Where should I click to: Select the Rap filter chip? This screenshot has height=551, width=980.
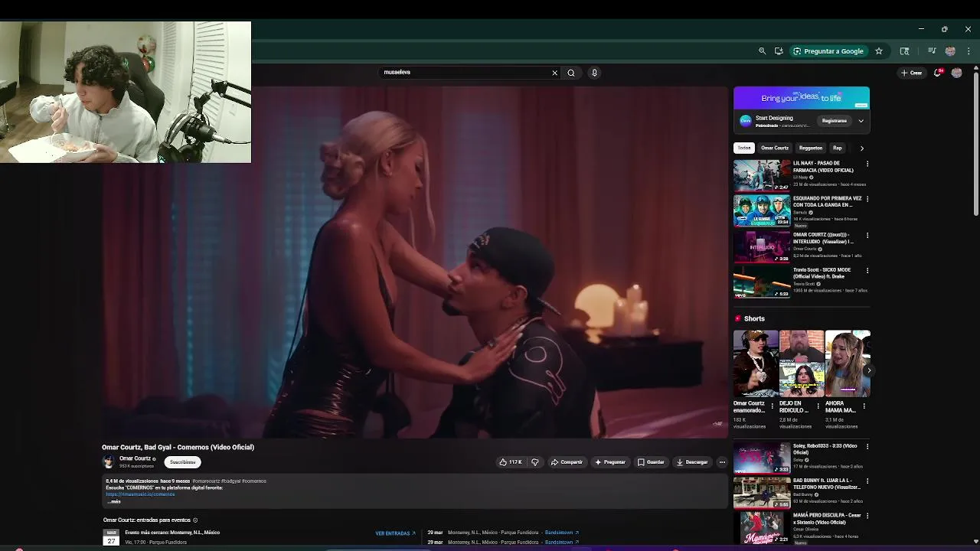click(837, 148)
